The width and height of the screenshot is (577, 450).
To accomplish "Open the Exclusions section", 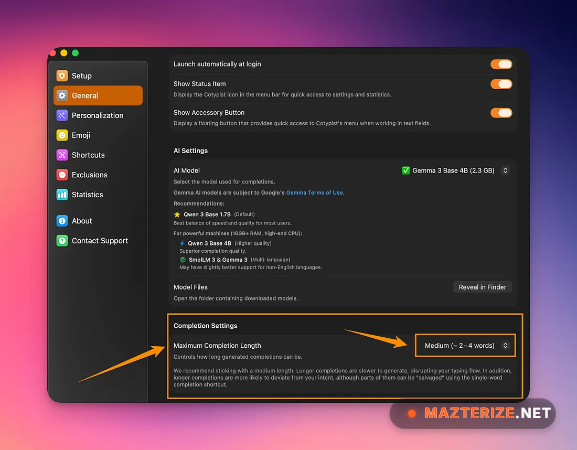I will coord(98,174).
